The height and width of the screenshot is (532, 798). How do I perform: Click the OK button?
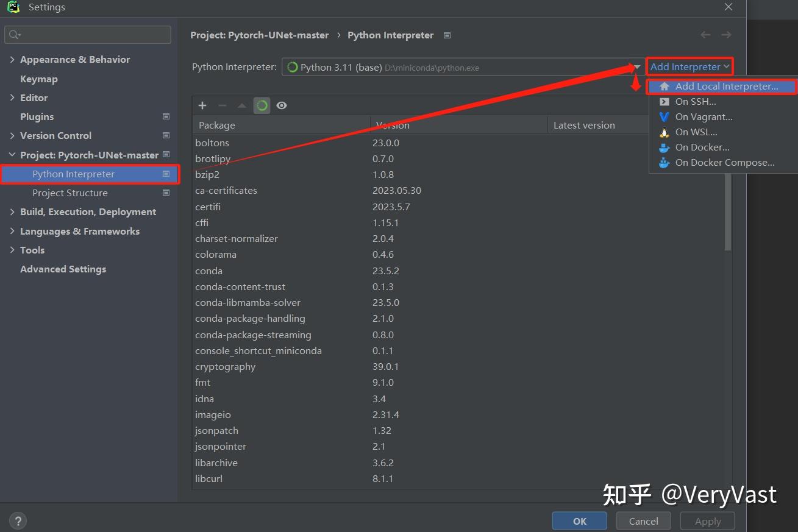[x=579, y=520]
